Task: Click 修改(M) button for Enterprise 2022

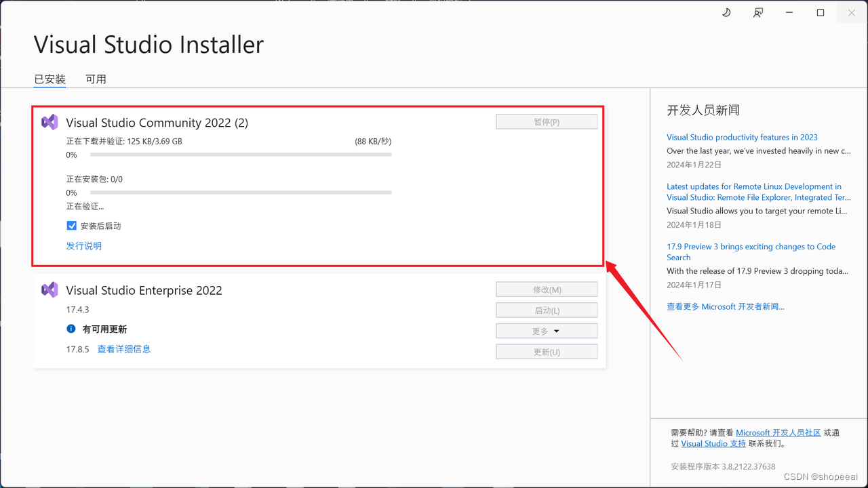Action: click(x=547, y=289)
